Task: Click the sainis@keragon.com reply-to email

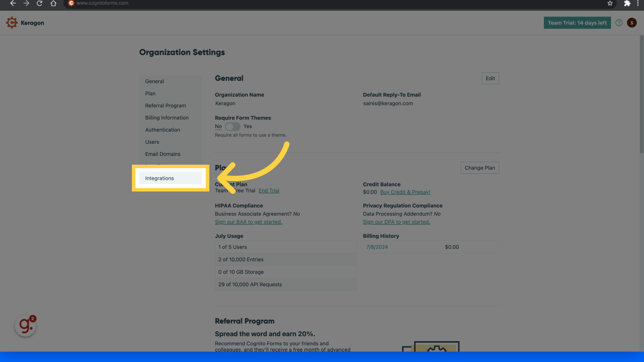Action: point(388,104)
